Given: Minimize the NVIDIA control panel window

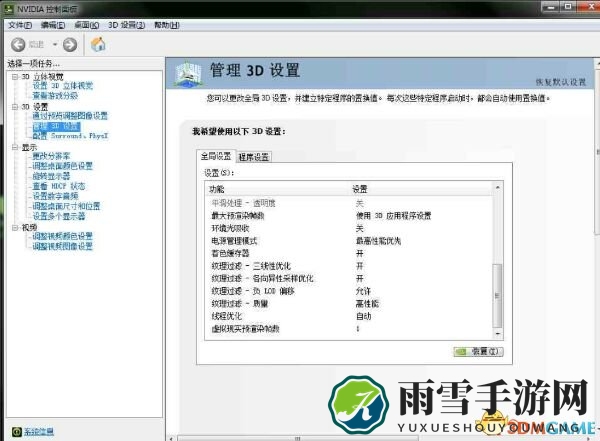Looking at the screenshot, I should point(551,7).
